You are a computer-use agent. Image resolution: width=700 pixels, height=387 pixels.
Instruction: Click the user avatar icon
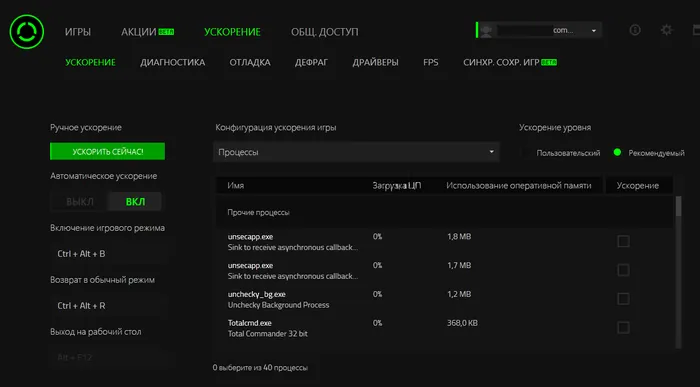tap(486, 30)
